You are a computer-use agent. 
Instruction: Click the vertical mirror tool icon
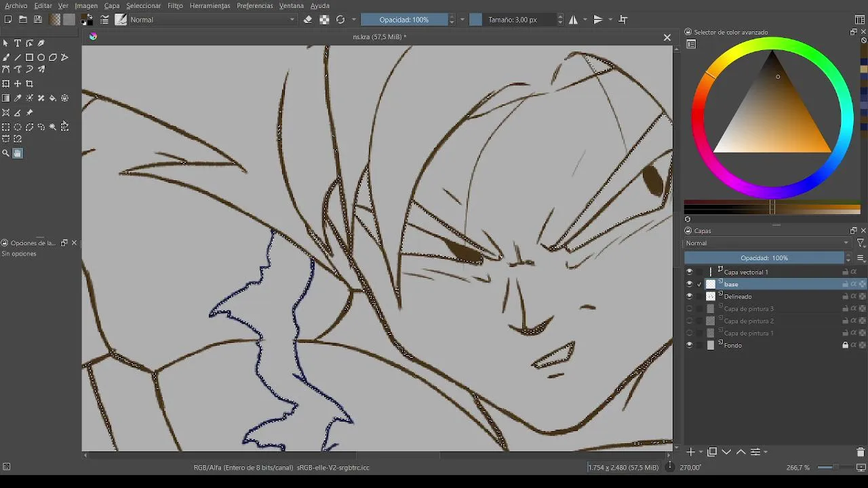(598, 20)
